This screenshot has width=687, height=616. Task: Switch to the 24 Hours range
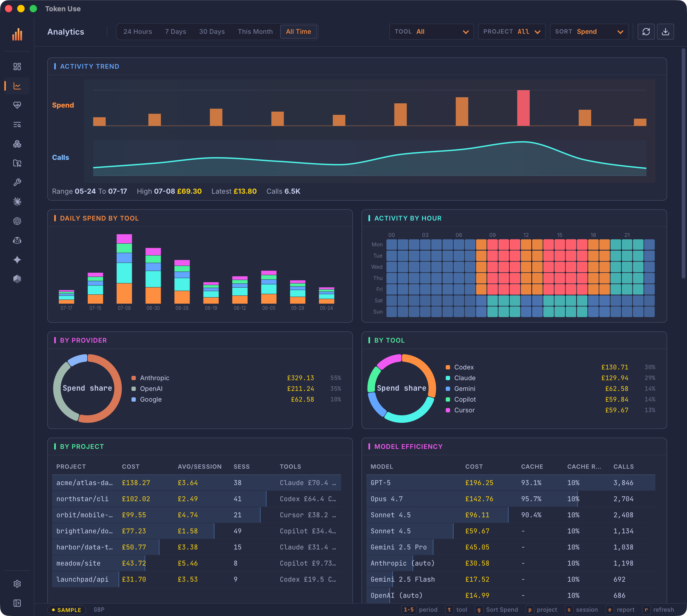pos(138,31)
